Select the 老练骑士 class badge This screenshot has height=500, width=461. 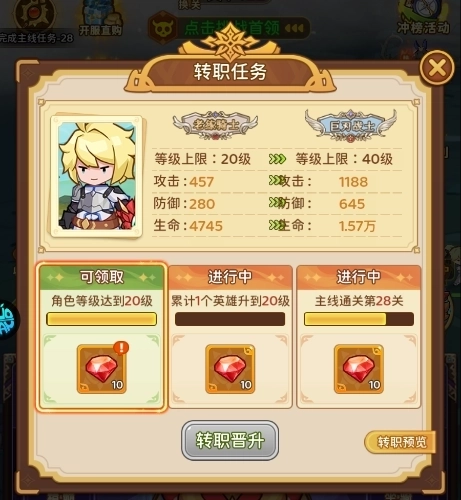pos(215,125)
